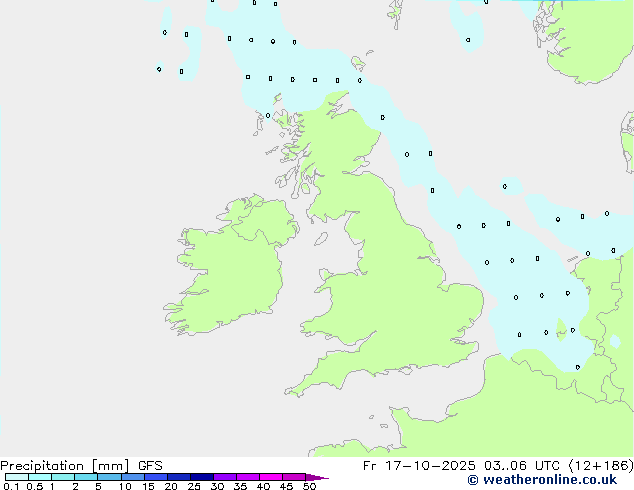Click the '50' legend scale label
Image resolution: width=634 pixels, height=490 pixels.
309,486
